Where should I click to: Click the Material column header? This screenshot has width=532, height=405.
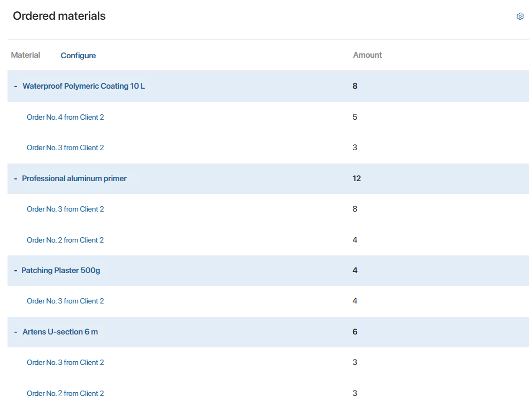[26, 55]
